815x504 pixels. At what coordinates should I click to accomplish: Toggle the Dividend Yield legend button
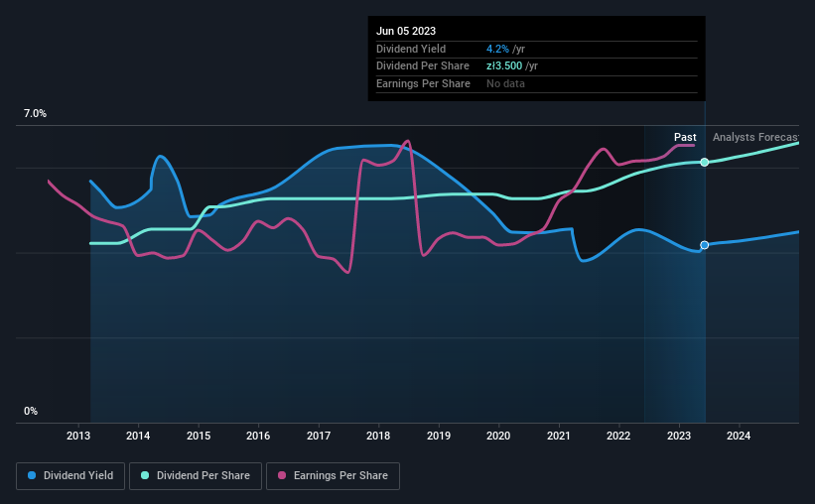pos(70,476)
